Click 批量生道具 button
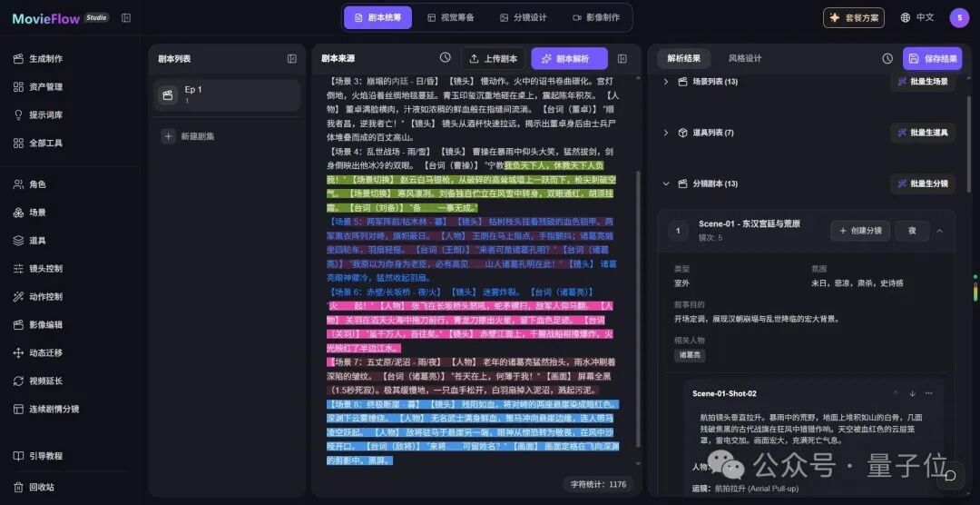This screenshot has height=505, width=980. click(923, 133)
